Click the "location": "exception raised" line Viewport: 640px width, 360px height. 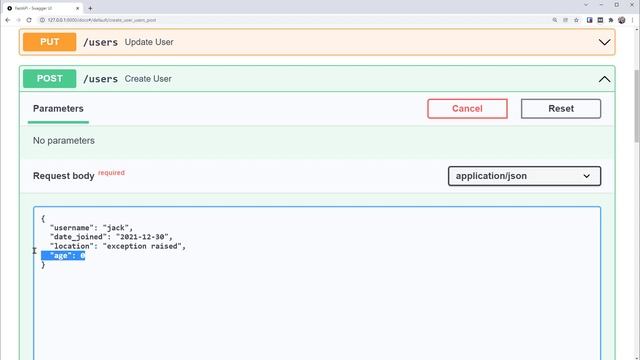point(118,246)
